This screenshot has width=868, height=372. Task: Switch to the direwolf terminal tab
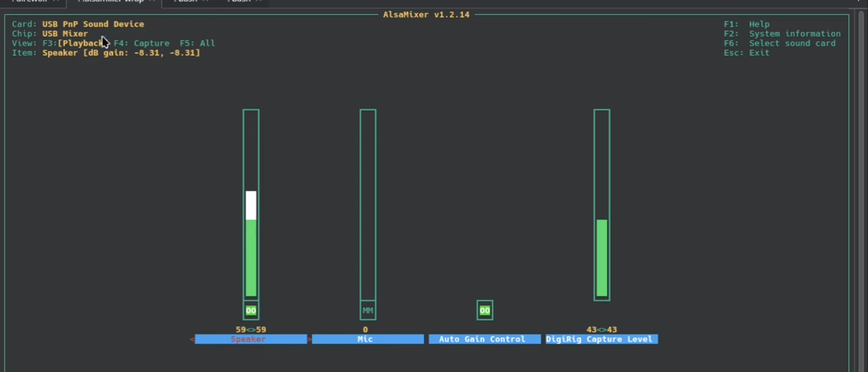(32, 1)
